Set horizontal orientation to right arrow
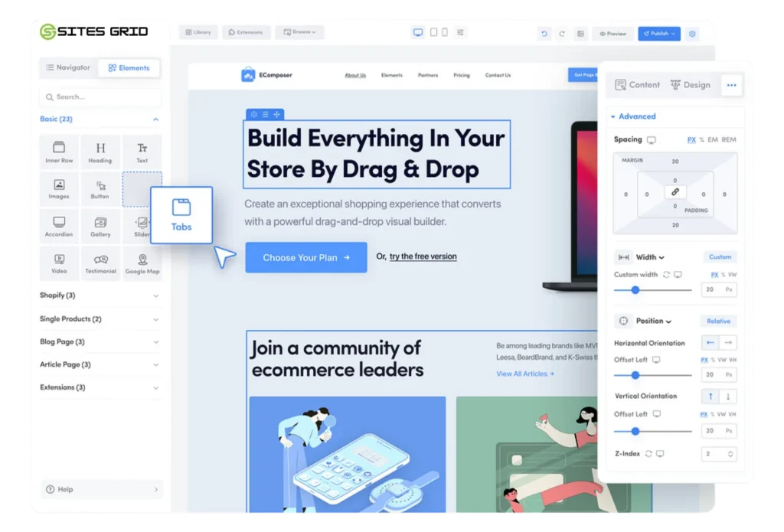The width and height of the screenshot is (784, 532). [728, 343]
